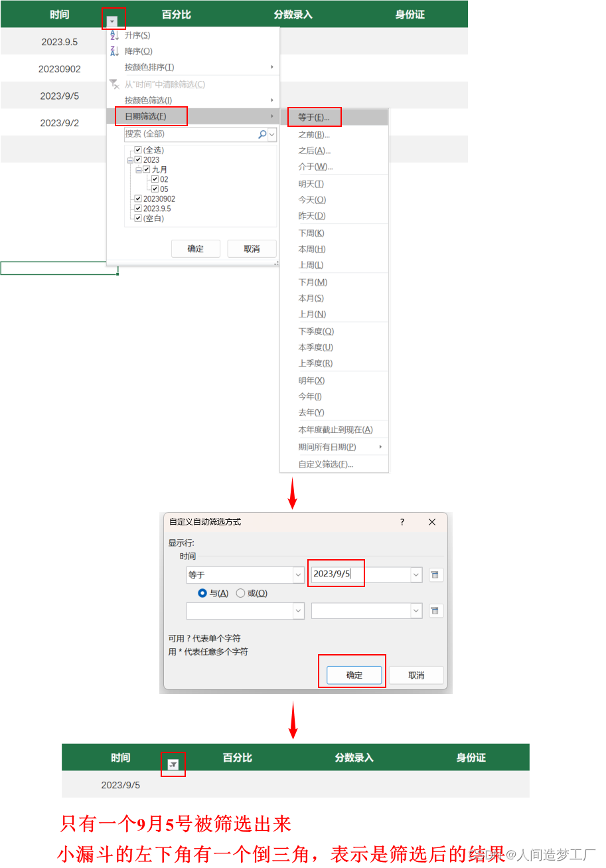
Task: Close the 自定义自动筛选方式 dialog
Action: tap(432, 523)
